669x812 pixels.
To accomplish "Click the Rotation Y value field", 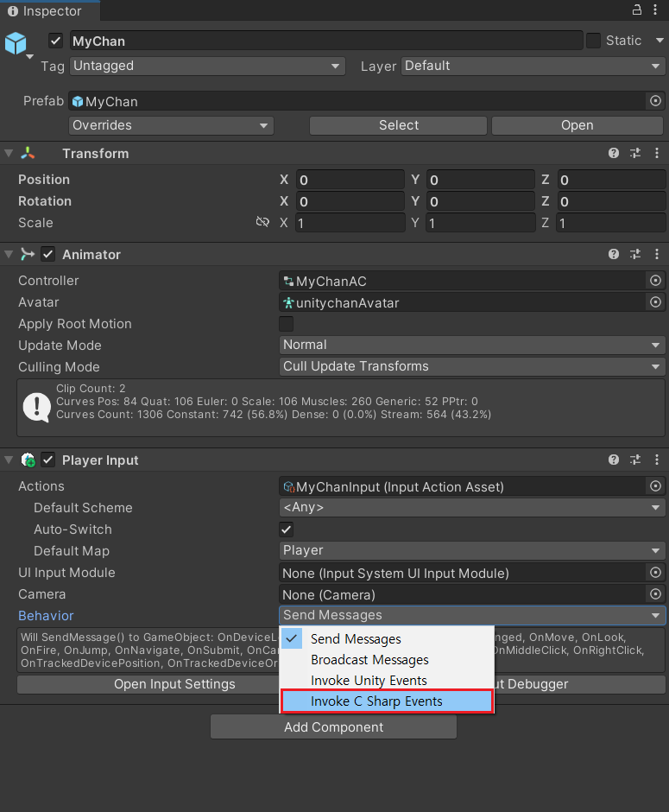I will pos(481,201).
